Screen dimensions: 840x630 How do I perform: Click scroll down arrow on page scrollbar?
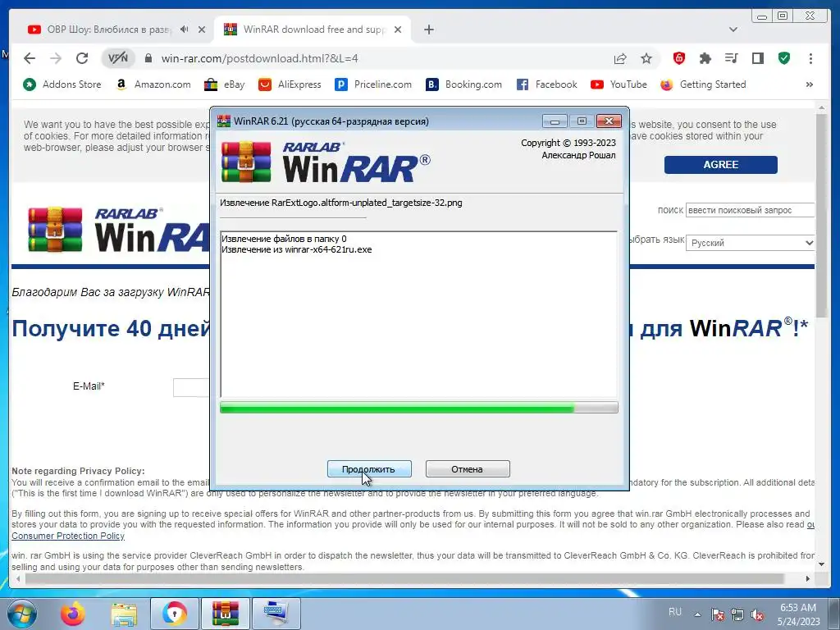click(821, 564)
